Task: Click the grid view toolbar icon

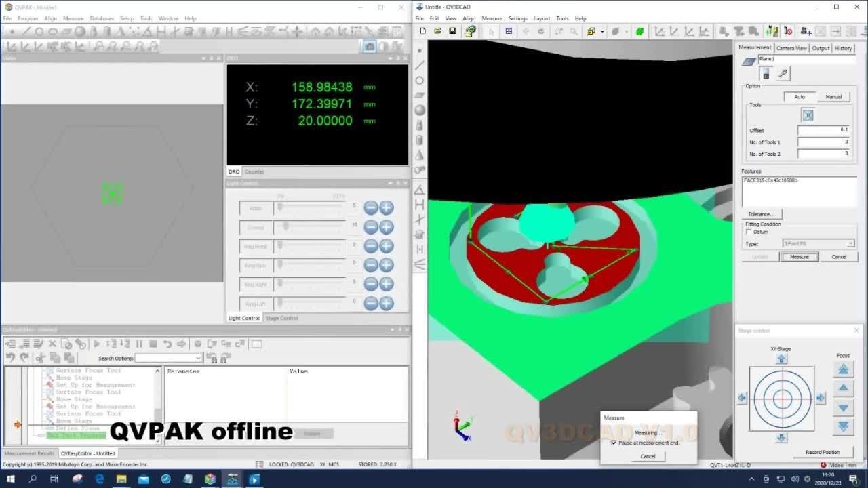Action: (509, 31)
